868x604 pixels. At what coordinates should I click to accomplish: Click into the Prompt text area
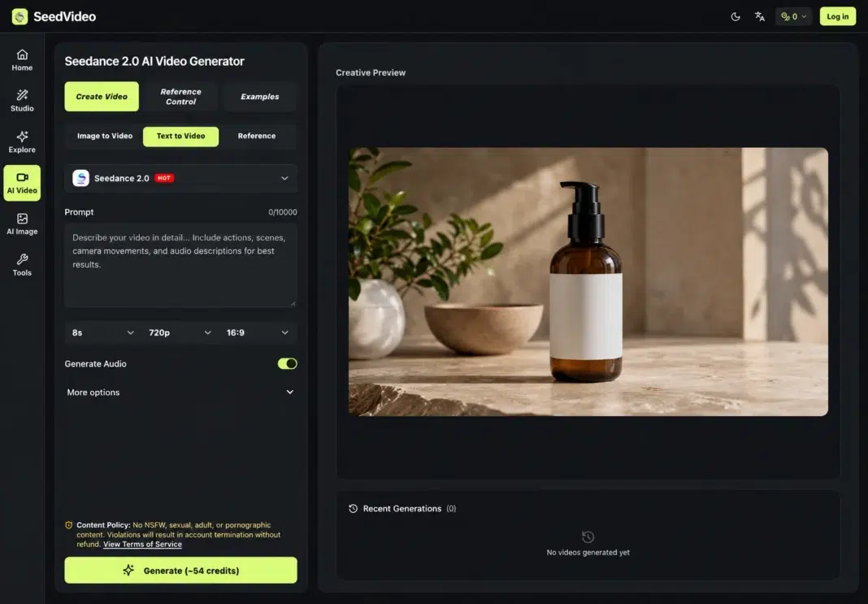pos(180,265)
